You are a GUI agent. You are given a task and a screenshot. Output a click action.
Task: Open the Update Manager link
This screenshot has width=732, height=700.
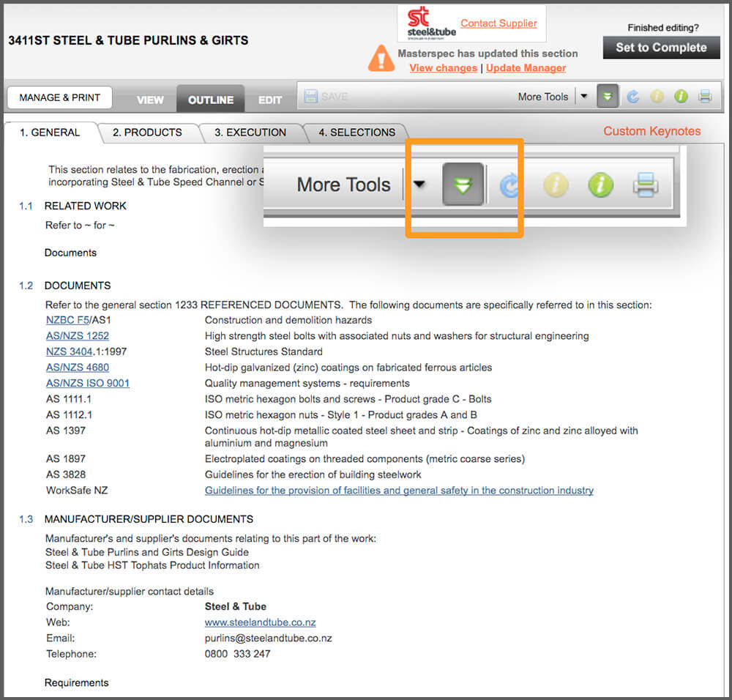(526, 68)
